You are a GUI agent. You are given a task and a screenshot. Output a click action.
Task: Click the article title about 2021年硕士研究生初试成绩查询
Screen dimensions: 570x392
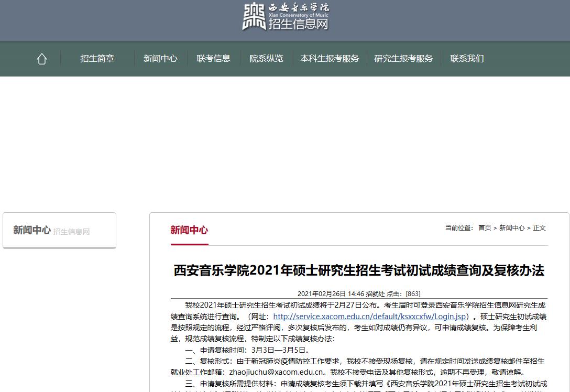[x=359, y=271]
